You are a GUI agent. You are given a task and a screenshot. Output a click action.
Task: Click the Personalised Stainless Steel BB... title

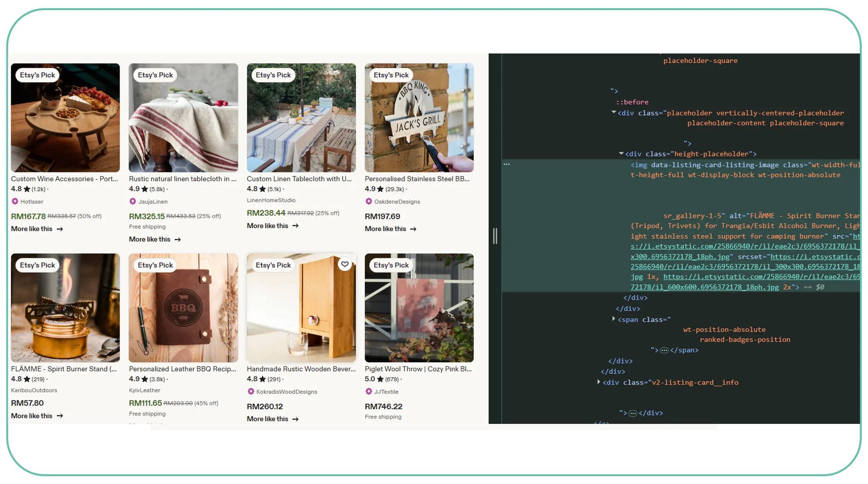[417, 179]
